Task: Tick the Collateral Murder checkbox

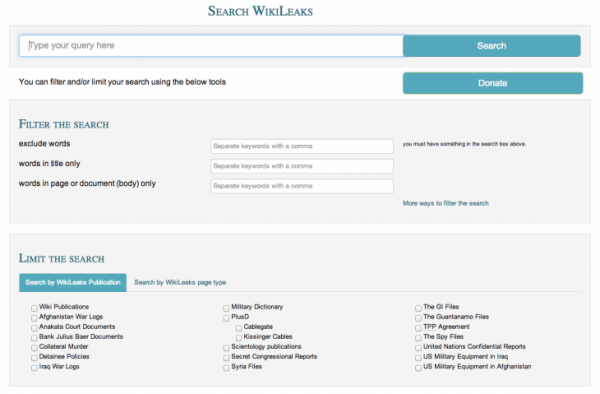Action: click(34, 348)
